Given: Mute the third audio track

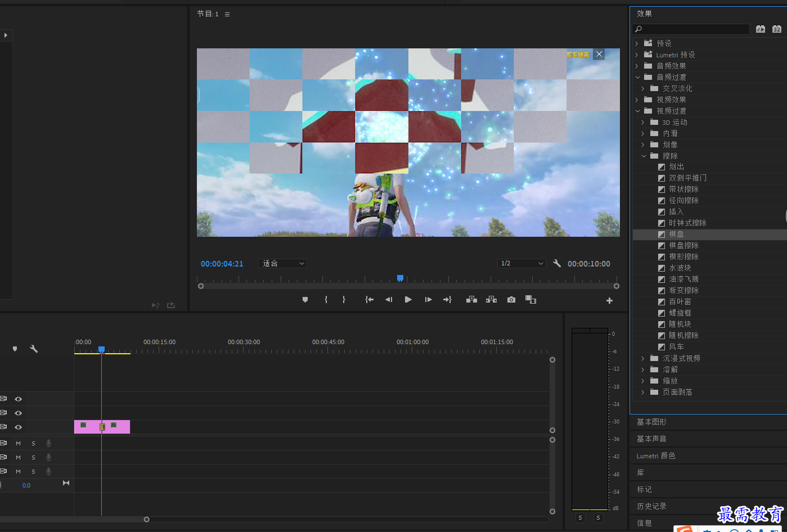Looking at the screenshot, I should tap(18, 471).
